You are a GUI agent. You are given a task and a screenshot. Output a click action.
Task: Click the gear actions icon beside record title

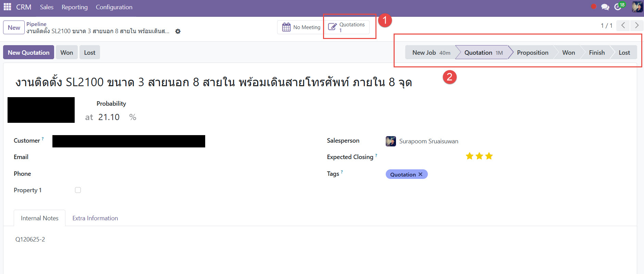pos(178,31)
